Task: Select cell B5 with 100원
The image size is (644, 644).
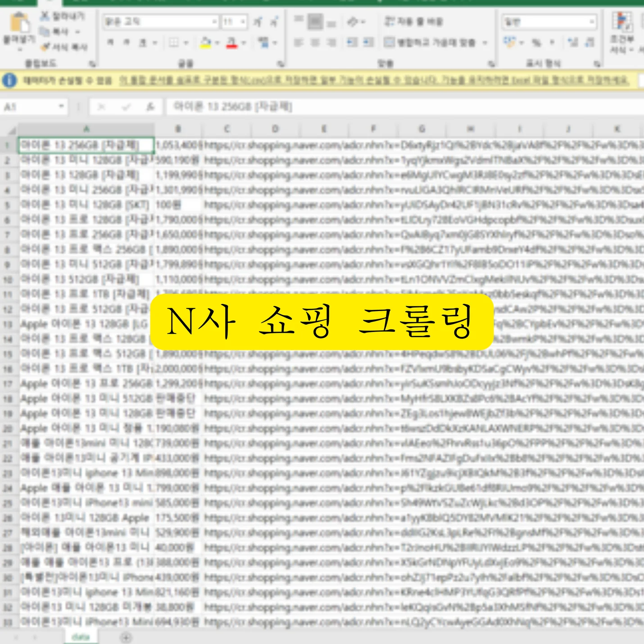Action: 178,205
